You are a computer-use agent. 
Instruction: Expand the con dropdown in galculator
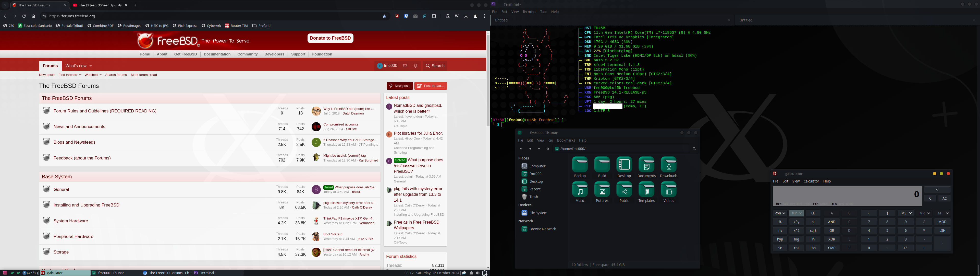779,213
